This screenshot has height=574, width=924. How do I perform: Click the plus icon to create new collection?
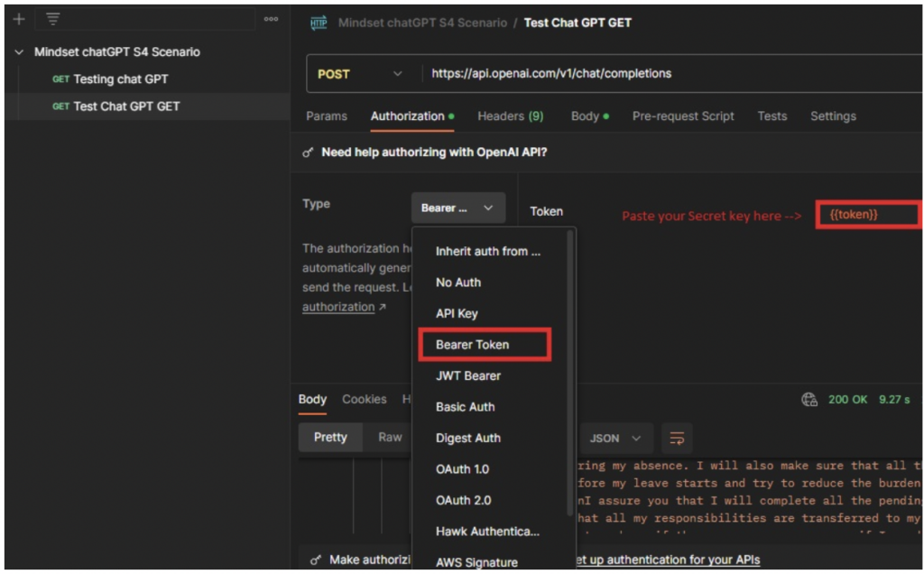(19, 19)
